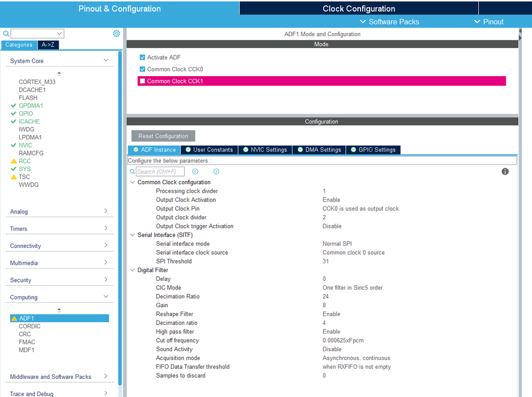The image size is (532, 397).
Task: Click green checkmark beside ICACHE
Action: (13, 121)
